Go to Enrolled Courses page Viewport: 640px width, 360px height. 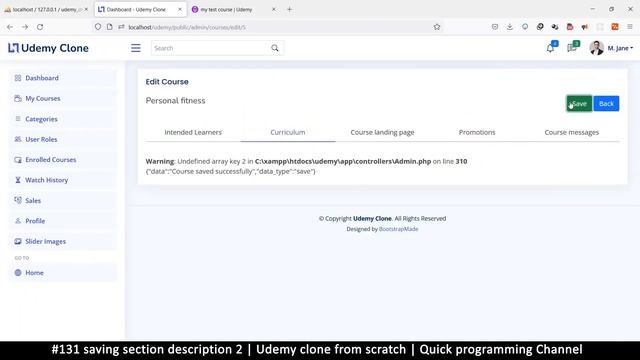62,160
